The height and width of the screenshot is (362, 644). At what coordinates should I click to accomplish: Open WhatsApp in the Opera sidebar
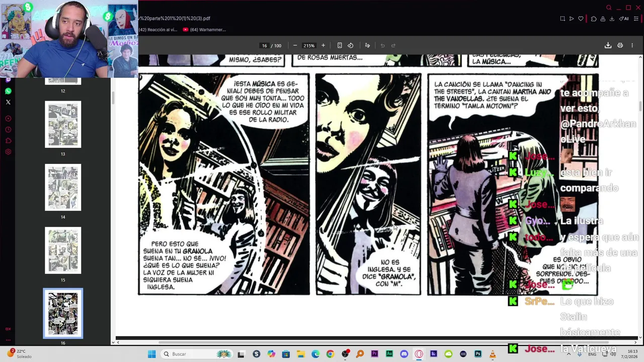click(8, 91)
